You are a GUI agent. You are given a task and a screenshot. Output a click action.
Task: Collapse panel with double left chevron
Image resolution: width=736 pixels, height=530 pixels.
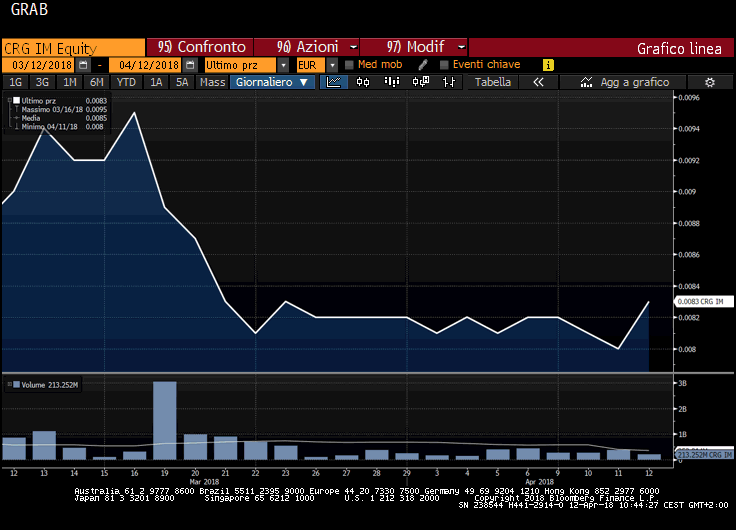[538, 82]
